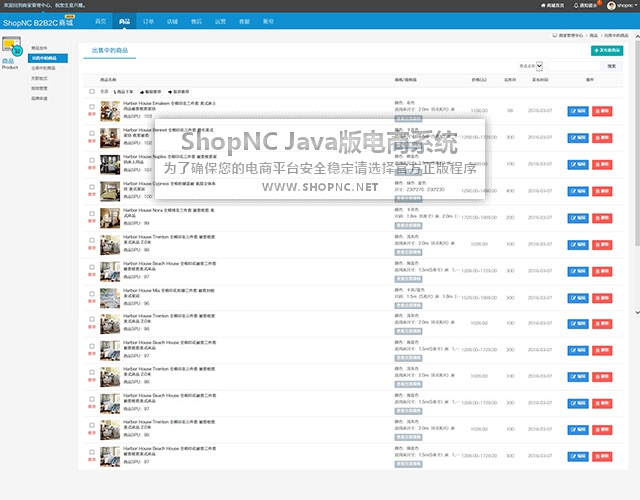
Task: Click the Product module icon in sidebar
Action: tap(11, 46)
